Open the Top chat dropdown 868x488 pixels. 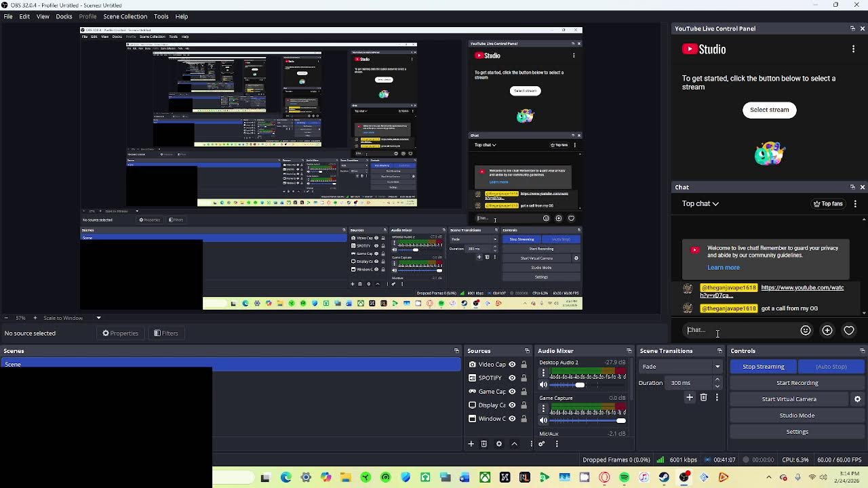[x=701, y=203]
